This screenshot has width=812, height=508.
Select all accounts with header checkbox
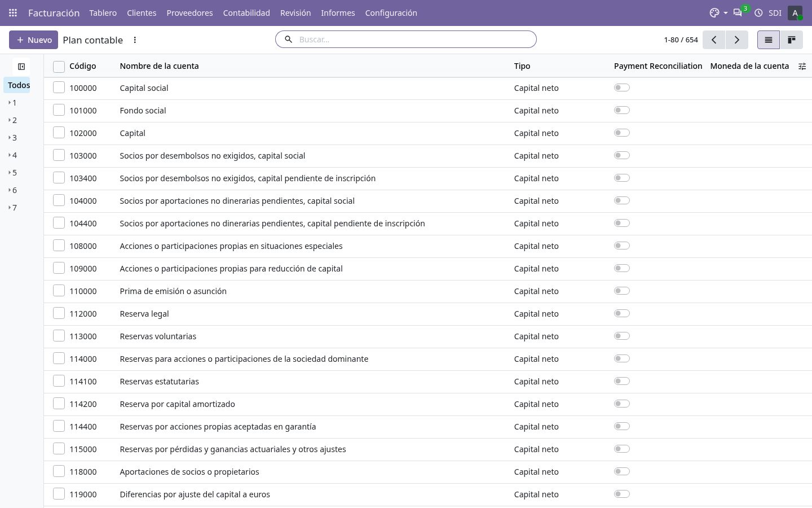tap(59, 67)
